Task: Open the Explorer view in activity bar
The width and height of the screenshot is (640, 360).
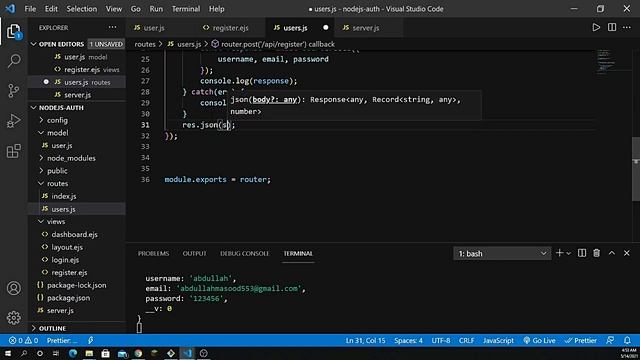Action: [x=14, y=31]
